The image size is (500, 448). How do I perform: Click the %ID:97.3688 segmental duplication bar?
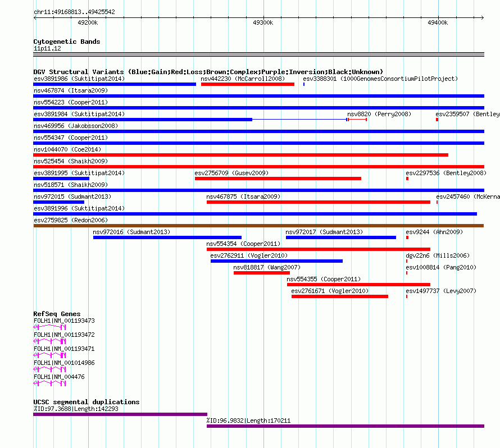(x=120, y=414)
